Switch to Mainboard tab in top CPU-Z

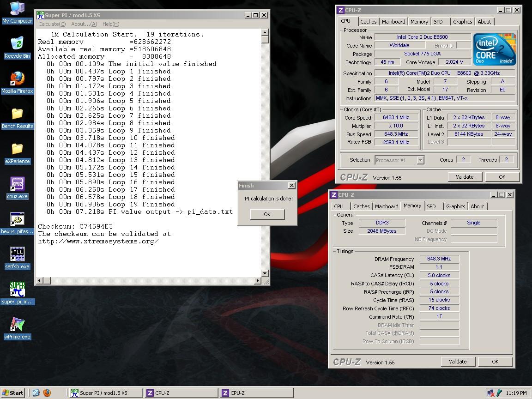pos(393,22)
